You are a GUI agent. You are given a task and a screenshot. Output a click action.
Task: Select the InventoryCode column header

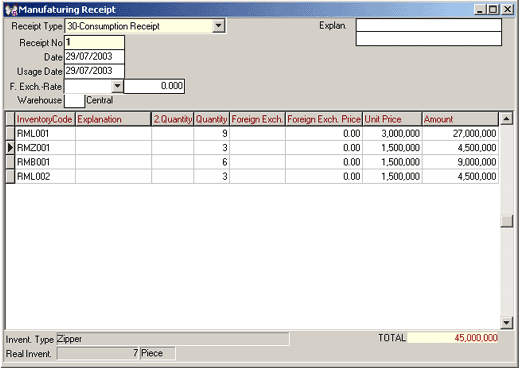tap(45, 119)
